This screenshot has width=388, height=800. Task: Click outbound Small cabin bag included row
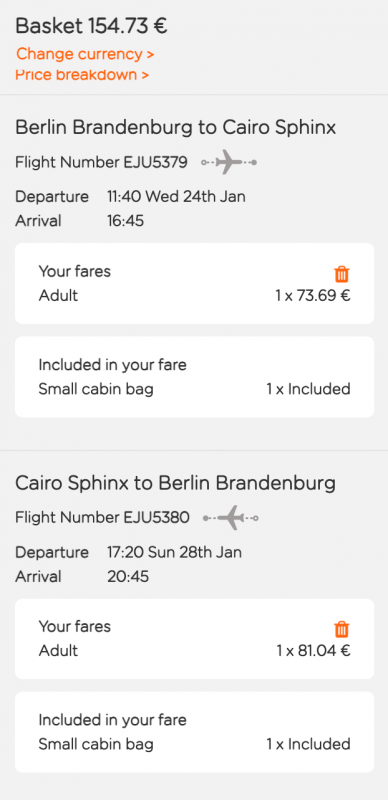[195, 389]
